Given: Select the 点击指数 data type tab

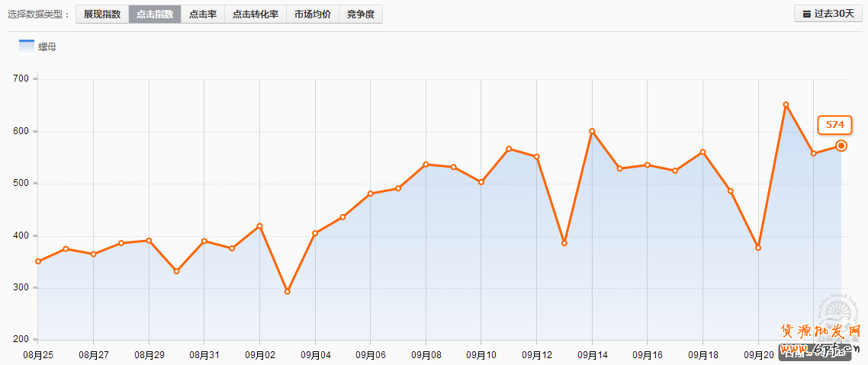Looking at the screenshot, I should coord(155,14).
